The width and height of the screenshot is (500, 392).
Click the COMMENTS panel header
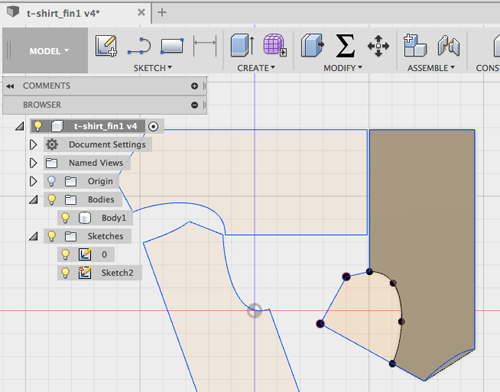click(x=105, y=86)
